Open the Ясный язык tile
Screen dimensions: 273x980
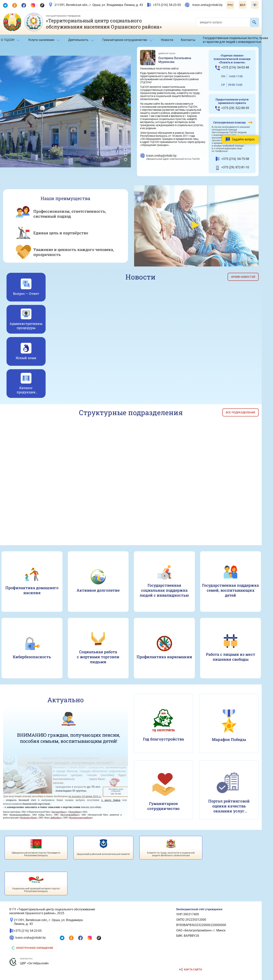[x=26, y=351]
